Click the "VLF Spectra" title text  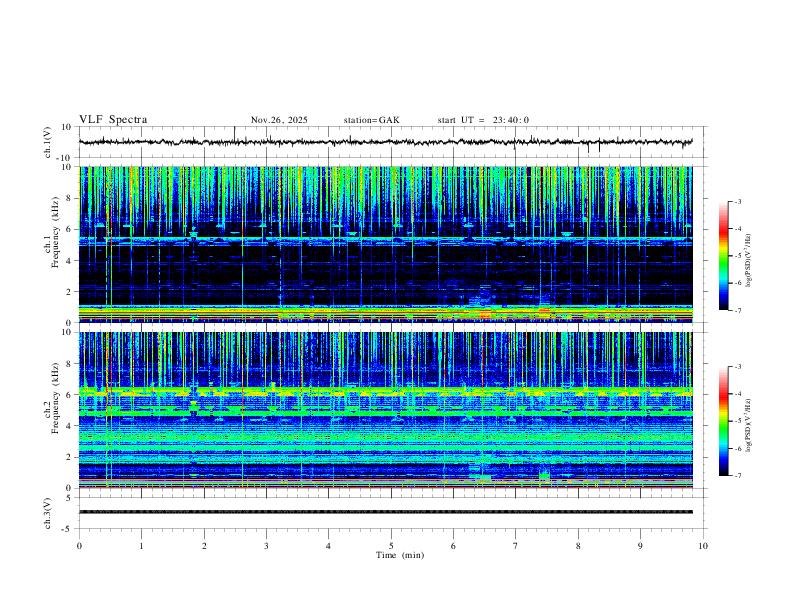click(113, 119)
